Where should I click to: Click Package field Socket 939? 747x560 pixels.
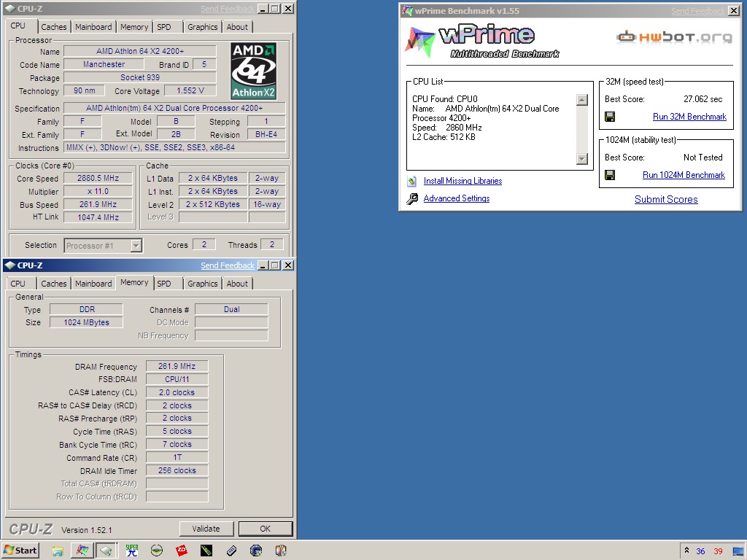tap(140, 77)
